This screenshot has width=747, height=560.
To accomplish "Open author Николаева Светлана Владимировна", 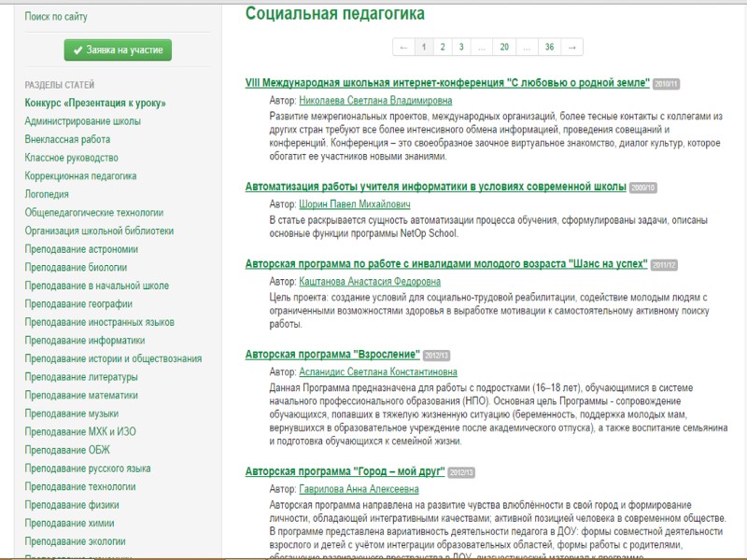I will pyautogui.click(x=375, y=101).
